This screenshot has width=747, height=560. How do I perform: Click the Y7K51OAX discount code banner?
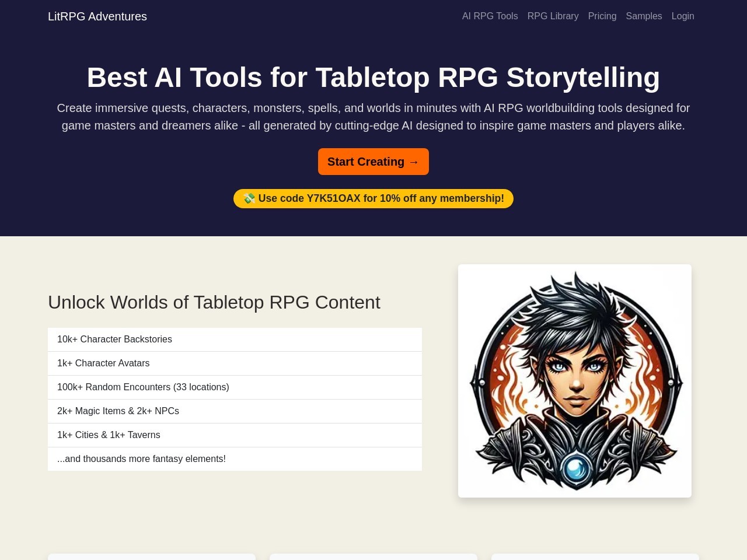pyautogui.click(x=373, y=198)
